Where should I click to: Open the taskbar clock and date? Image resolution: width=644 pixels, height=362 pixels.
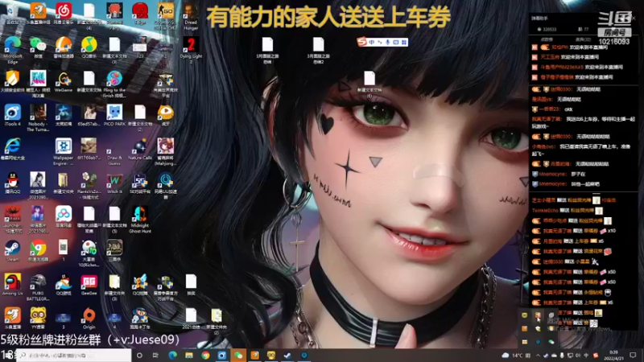click(x=614, y=356)
